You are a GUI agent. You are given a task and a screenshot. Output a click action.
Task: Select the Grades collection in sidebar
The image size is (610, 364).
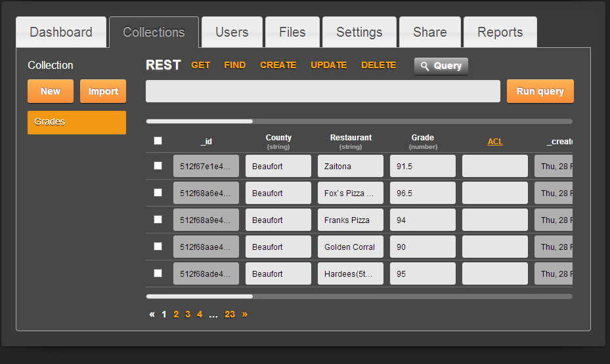pyautogui.click(x=77, y=122)
